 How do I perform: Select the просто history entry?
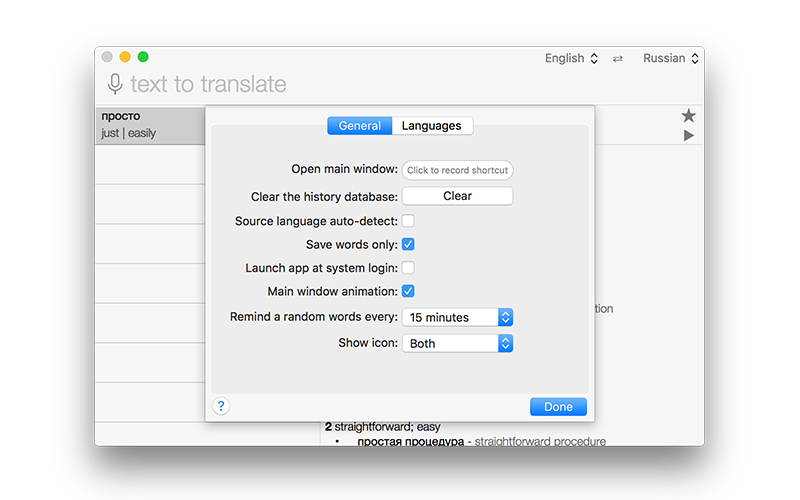(150, 125)
